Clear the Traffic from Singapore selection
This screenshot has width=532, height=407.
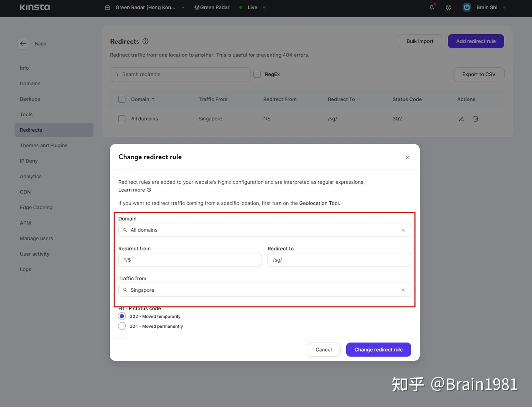coord(403,290)
